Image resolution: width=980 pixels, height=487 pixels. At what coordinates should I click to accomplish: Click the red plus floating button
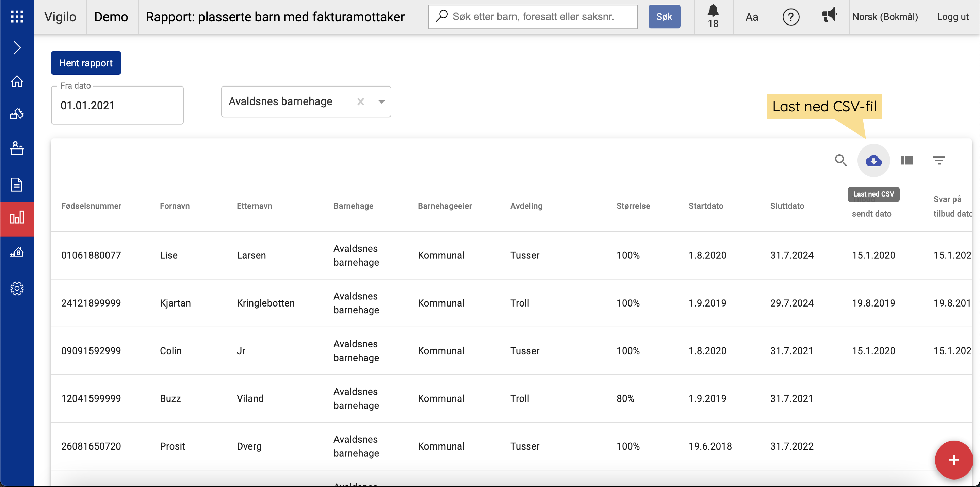tap(953, 460)
